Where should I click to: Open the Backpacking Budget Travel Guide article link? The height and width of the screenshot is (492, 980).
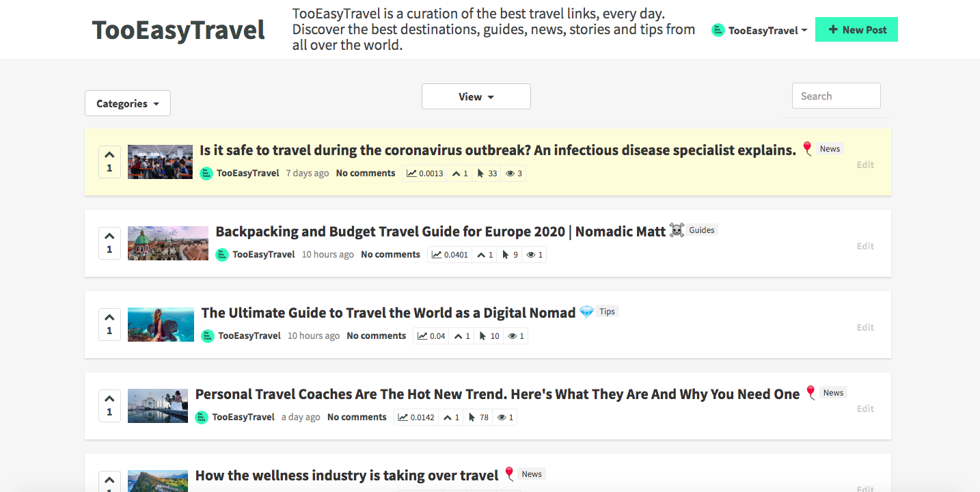[x=440, y=231]
